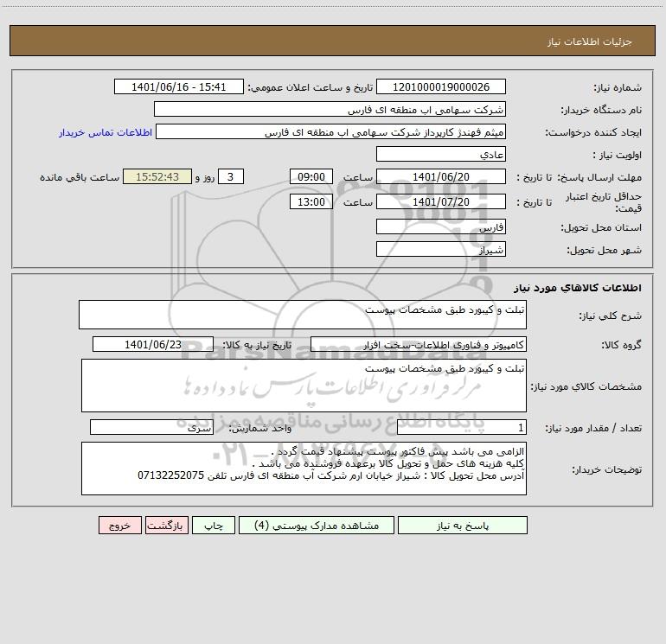Click need date field 1401/06/23
Image resolution: width=666 pixels, height=644 pixels.
pyautogui.click(x=153, y=344)
